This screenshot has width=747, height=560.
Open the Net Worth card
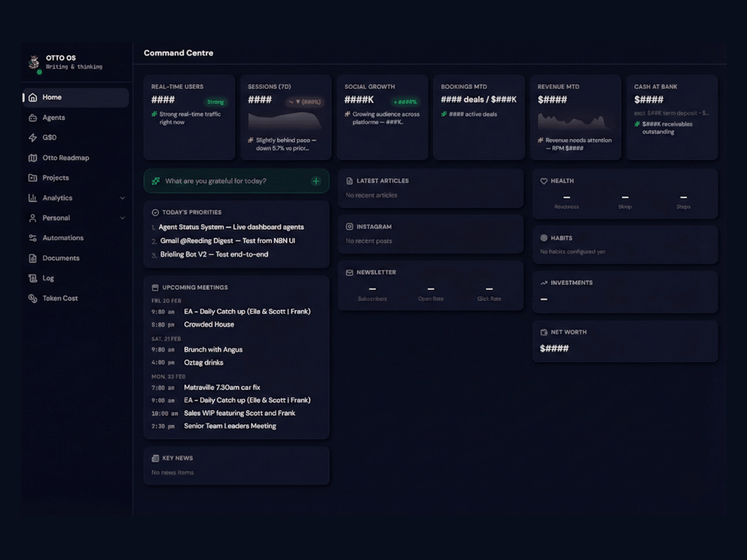click(624, 341)
